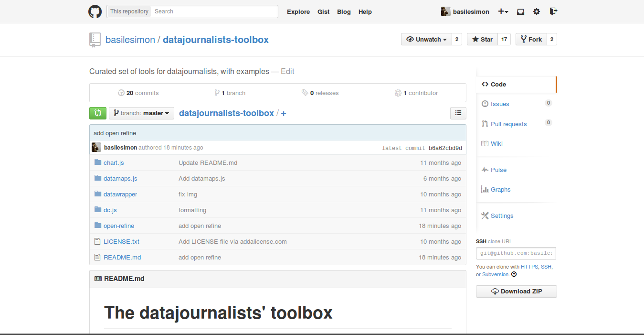Open the datawrapper folder icon

click(x=98, y=194)
